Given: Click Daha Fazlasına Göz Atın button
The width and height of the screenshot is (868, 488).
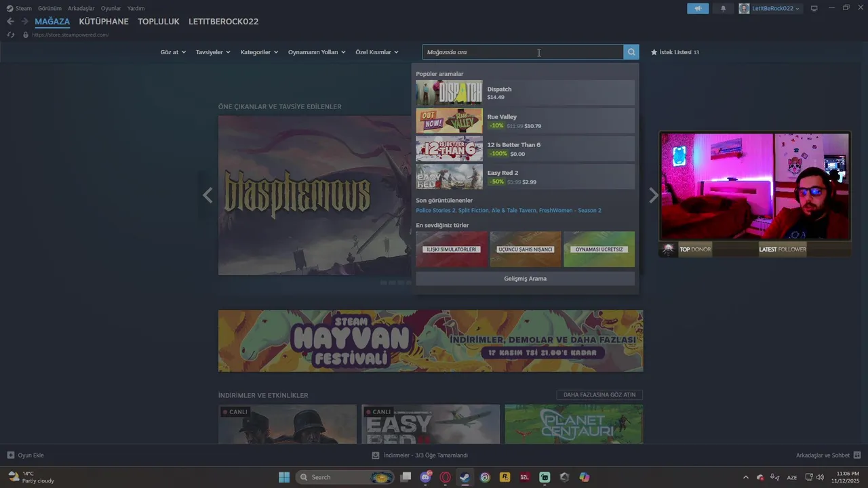Looking at the screenshot, I should click(x=599, y=394).
